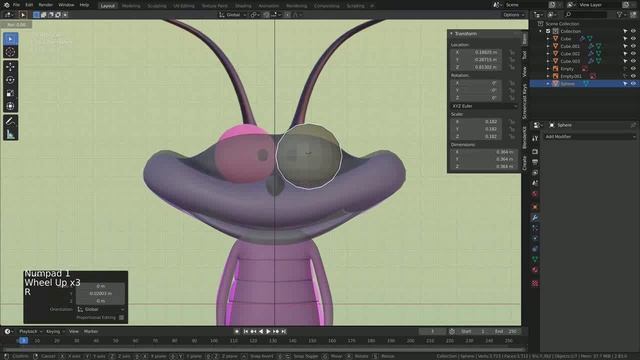Click the Blender logo icon

pos(6,5)
